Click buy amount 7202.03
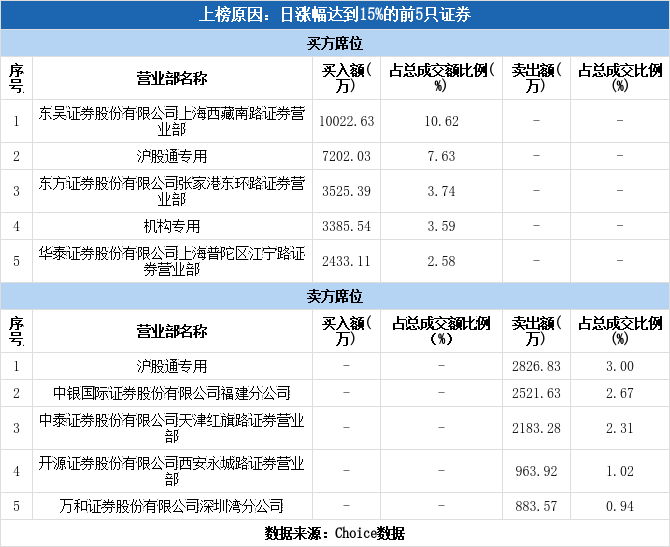670x547 pixels. click(347, 156)
